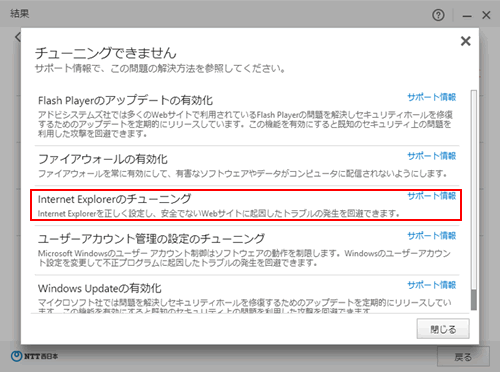Click the Internet Explorerを正しく設定し description text

tap(219, 213)
